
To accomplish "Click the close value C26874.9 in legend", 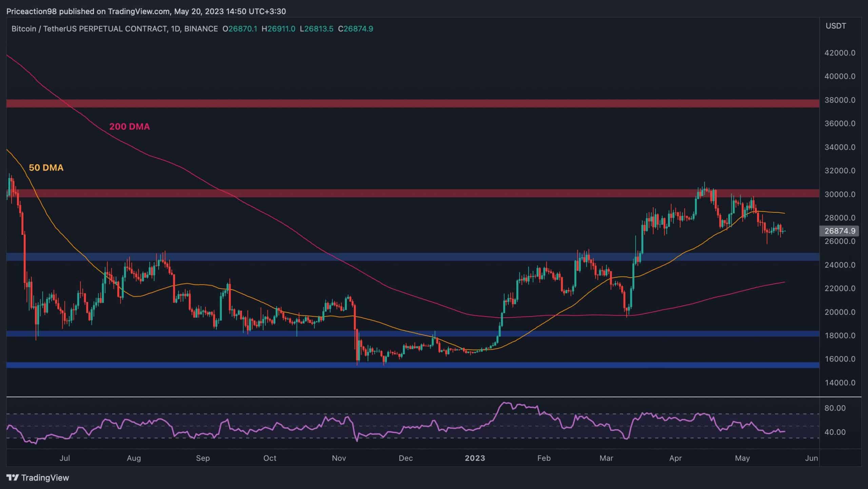I will 355,29.
